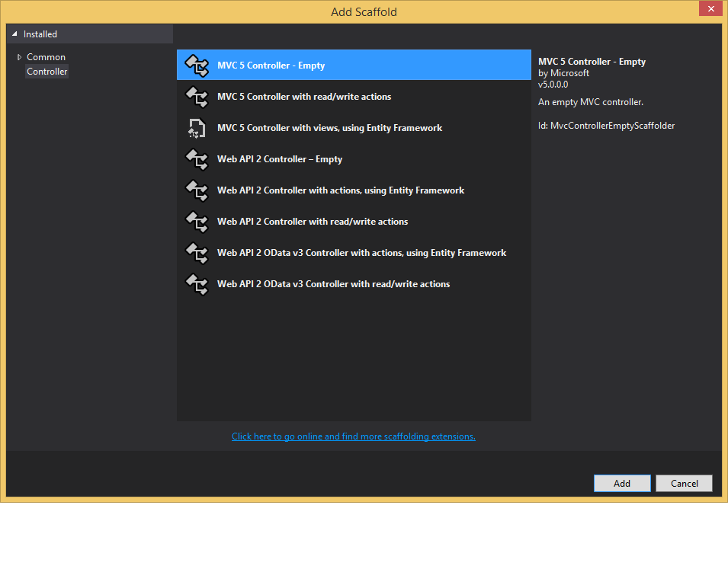The height and width of the screenshot is (585, 728).
Task: Click icon of Web API 2 Controller – Empty
Action: (x=197, y=158)
